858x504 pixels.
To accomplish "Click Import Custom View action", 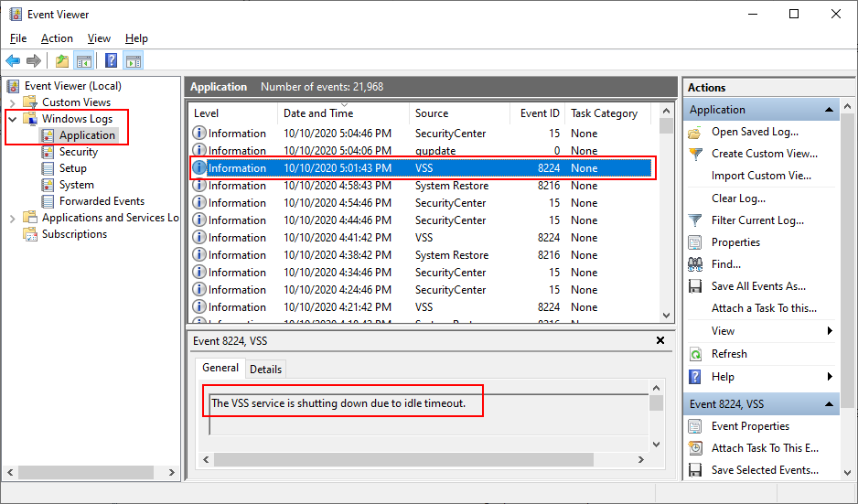I will [x=761, y=176].
